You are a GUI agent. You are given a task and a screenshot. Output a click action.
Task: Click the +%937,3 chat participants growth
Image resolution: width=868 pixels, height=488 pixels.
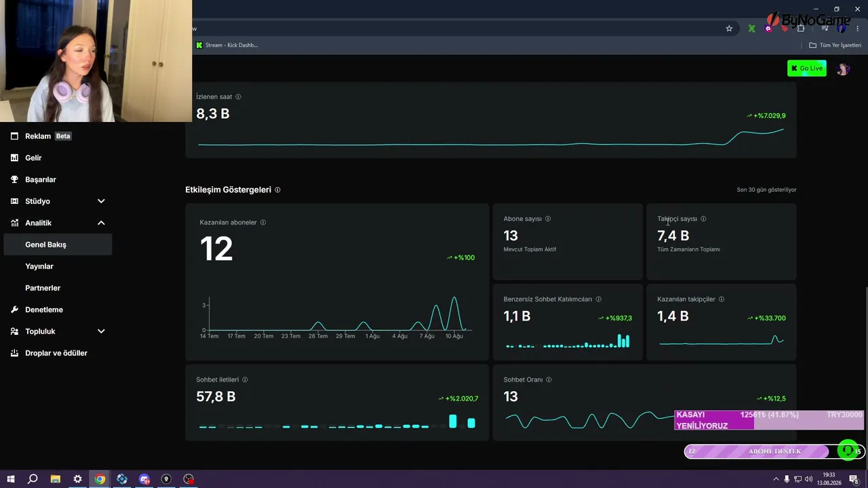(615, 319)
